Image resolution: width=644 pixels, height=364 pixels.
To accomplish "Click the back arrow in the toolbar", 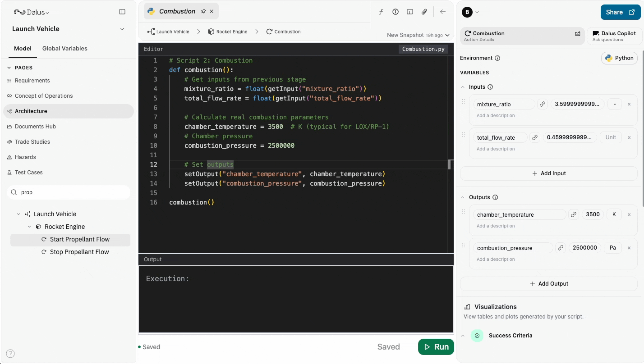I will (443, 12).
